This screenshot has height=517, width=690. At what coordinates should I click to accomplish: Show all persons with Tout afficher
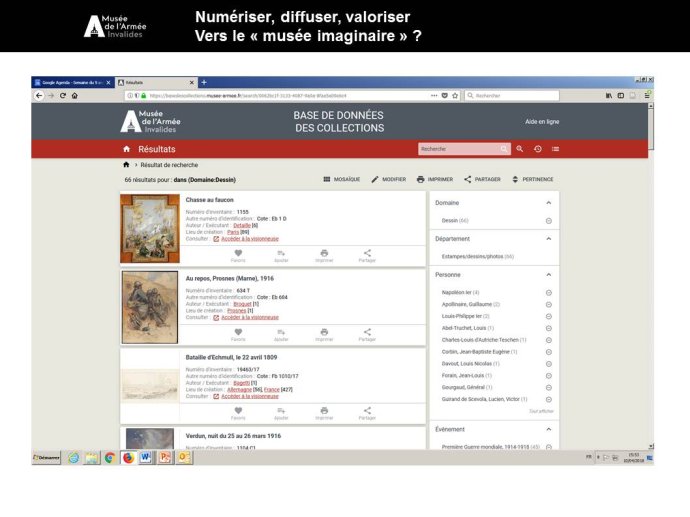pyautogui.click(x=541, y=411)
